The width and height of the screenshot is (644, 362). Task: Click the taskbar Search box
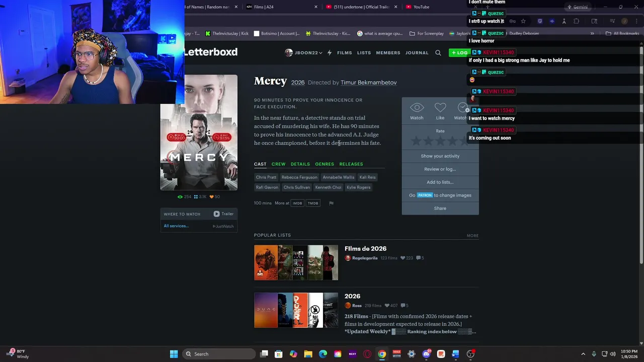click(218, 354)
